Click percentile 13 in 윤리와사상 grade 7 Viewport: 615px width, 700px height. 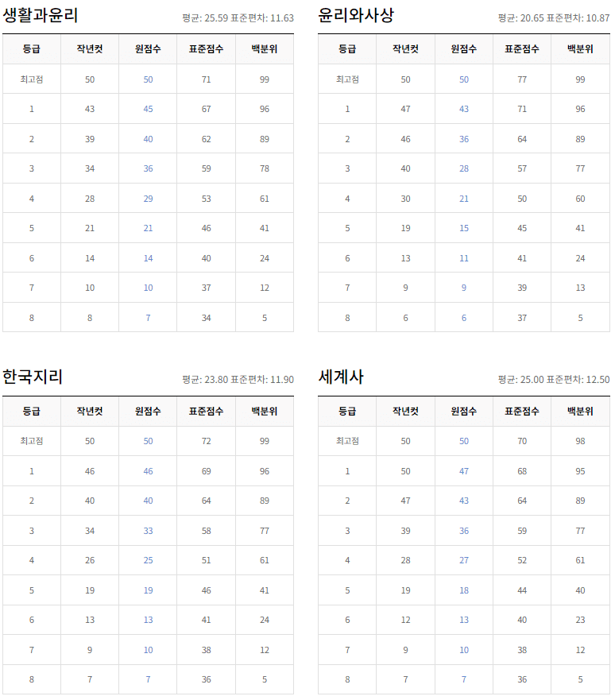pos(580,288)
